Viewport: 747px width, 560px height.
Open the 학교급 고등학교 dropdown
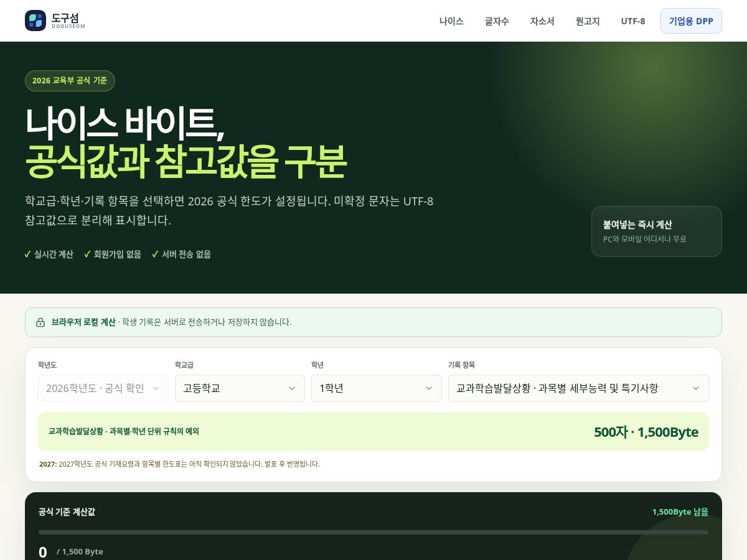(240, 388)
